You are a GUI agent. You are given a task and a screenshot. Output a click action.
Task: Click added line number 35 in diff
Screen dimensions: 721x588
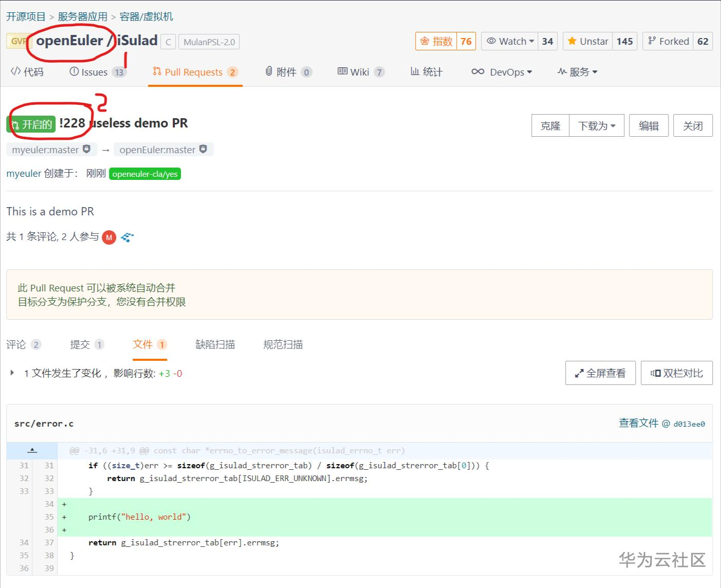49,517
